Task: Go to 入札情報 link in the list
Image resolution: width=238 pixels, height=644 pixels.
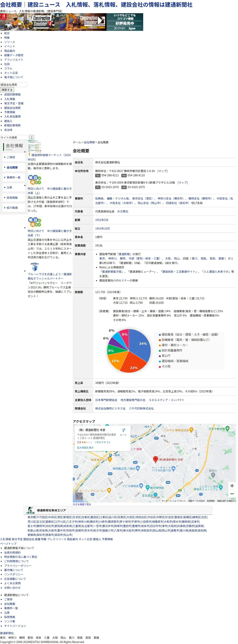Action: pyautogui.click(x=9, y=99)
